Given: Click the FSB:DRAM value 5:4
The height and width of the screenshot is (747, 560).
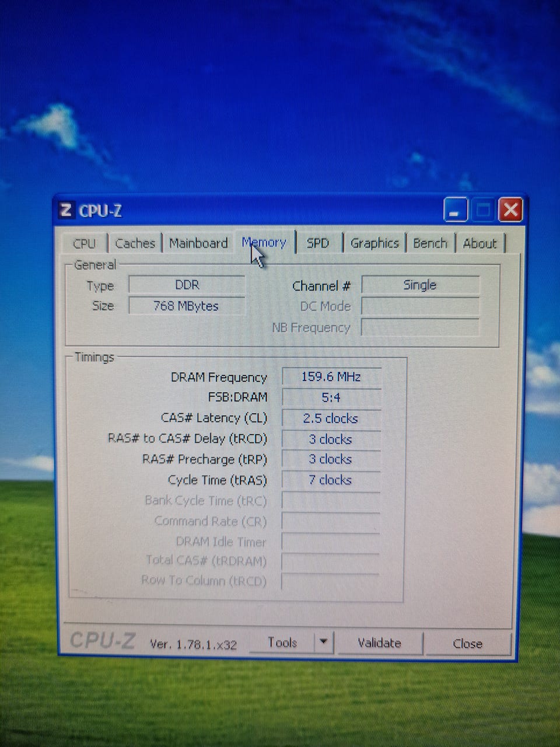Looking at the screenshot, I should [x=331, y=397].
